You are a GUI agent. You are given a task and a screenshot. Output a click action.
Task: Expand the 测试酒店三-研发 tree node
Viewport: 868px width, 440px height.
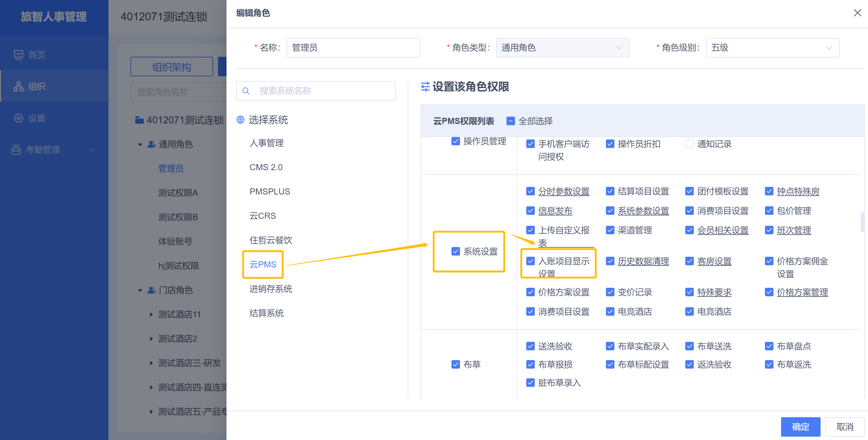pos(151,363)
